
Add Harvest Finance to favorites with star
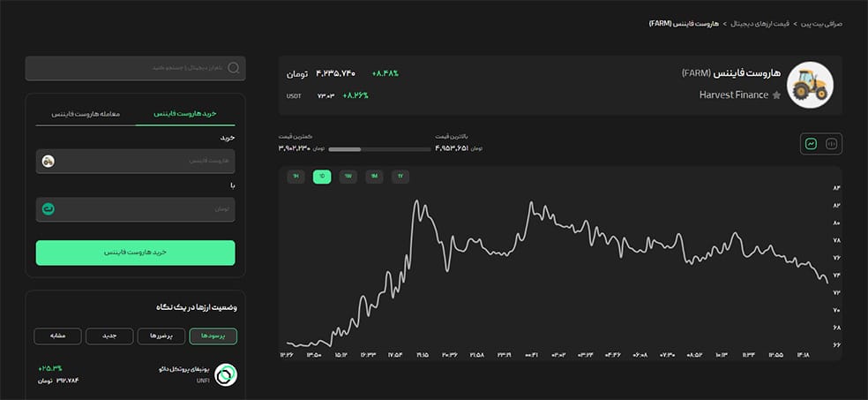[x=776, y=95]
